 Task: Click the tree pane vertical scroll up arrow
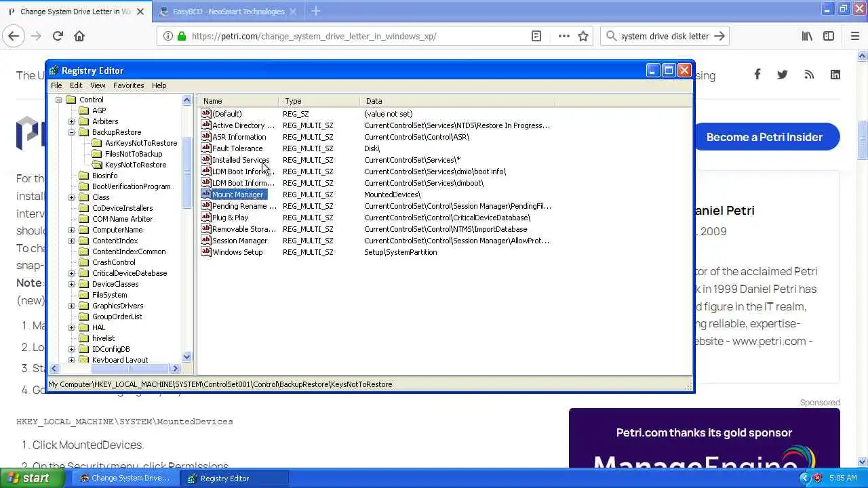(x=186, y=100)
